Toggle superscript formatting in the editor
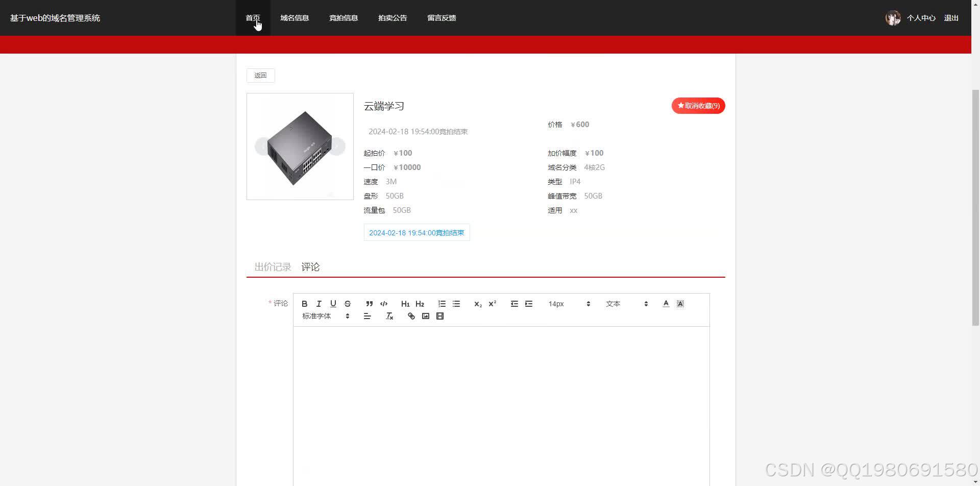This screenshot has height=486, width=980. pos(492,303)
